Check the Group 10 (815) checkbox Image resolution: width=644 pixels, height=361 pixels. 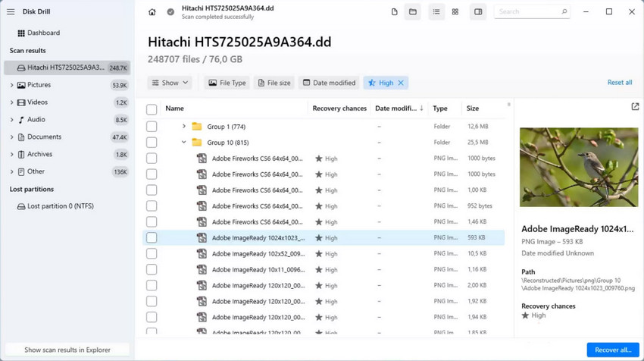click(x=152, y=143)
